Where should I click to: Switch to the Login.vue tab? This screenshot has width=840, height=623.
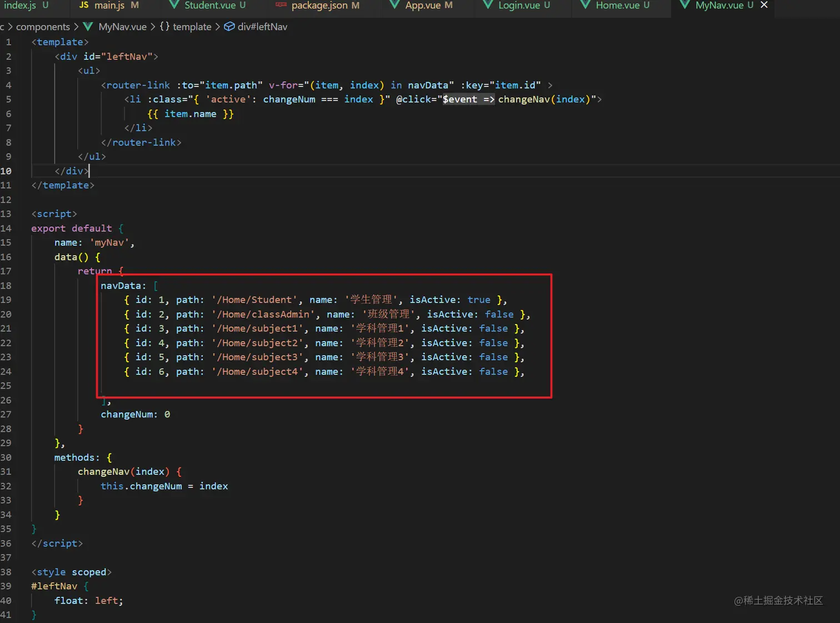click(x=518, y=5)
